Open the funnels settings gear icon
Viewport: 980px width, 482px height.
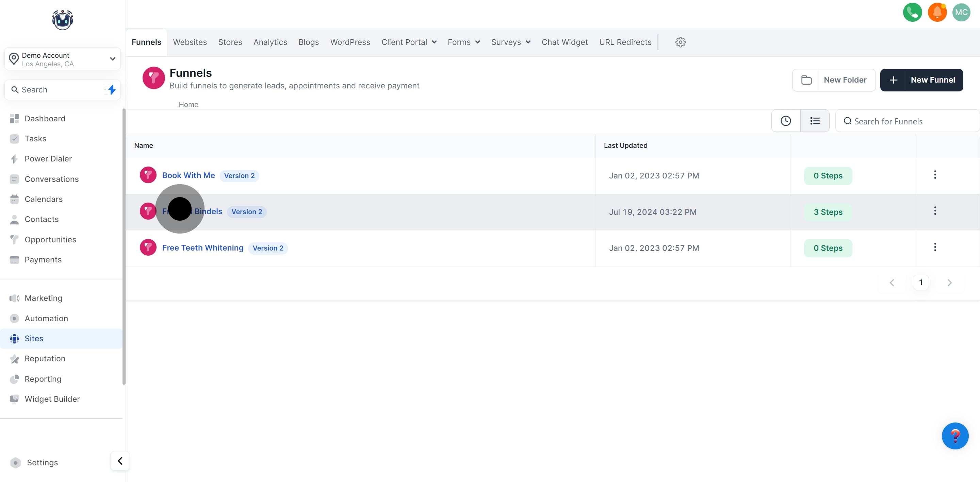click(x=680, y=42)
